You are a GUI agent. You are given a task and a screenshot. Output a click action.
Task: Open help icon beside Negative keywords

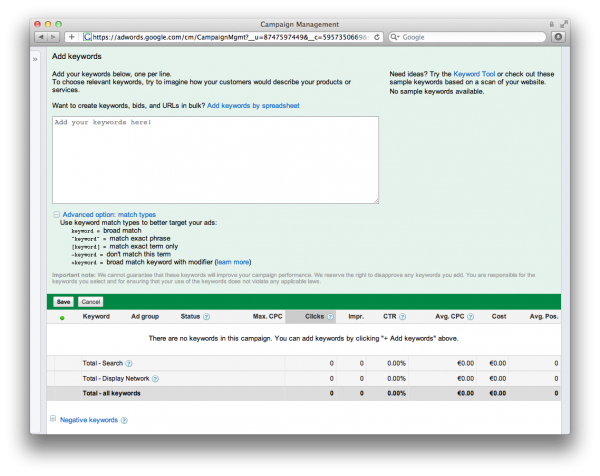(124, 421)
